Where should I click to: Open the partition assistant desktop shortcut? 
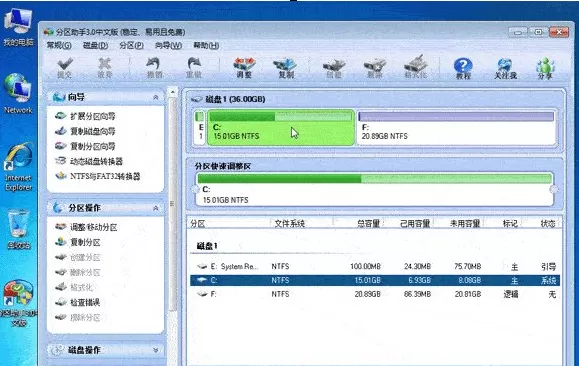pyautogui.click(x=18, y=303)
